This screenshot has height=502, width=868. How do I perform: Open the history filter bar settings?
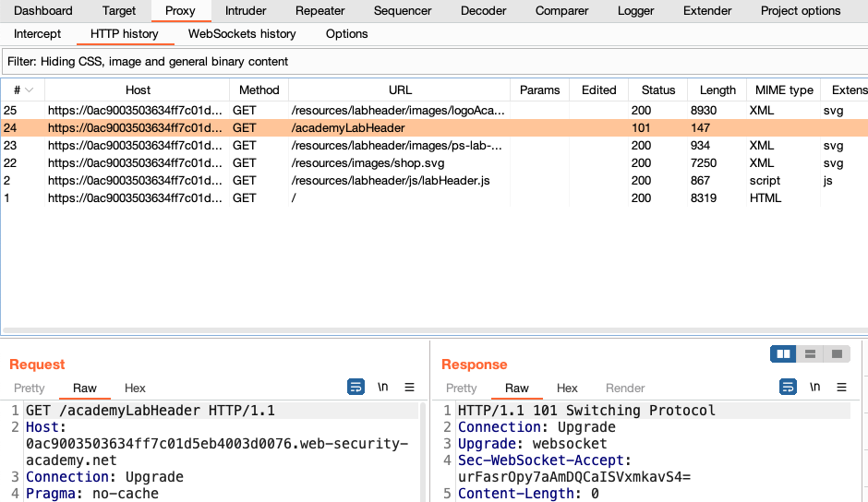tap(435, 62)
